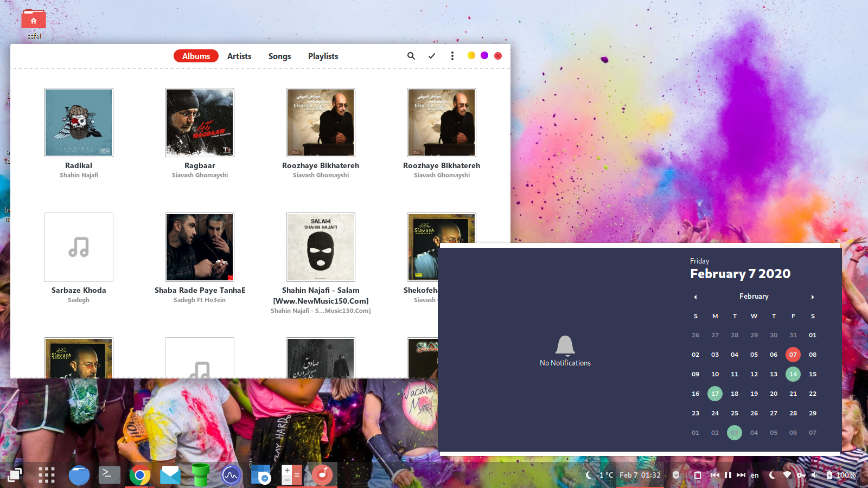This screenshot has height=488, width=868.
Task: Open the clipboard tray icon
Action: pyautogui.click(x=698, y=475)
